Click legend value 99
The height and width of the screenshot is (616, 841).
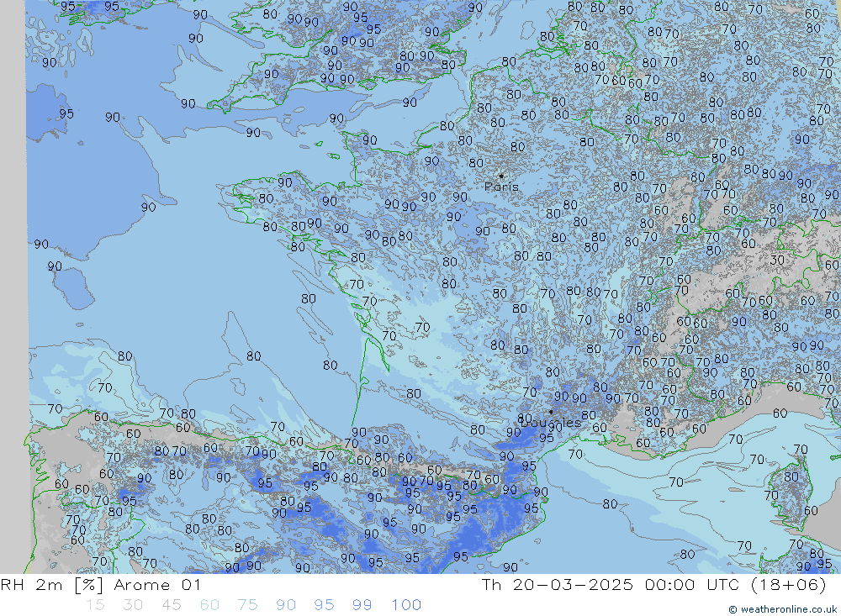pos(362,605)
